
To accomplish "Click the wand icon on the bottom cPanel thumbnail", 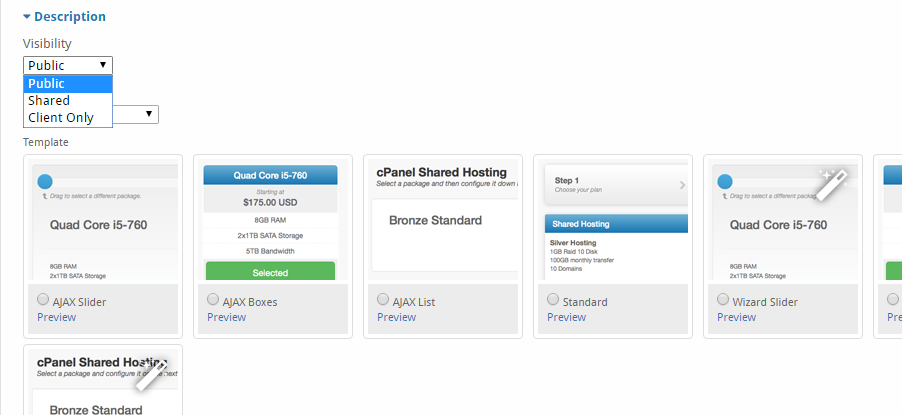I will tap(152, 375).
